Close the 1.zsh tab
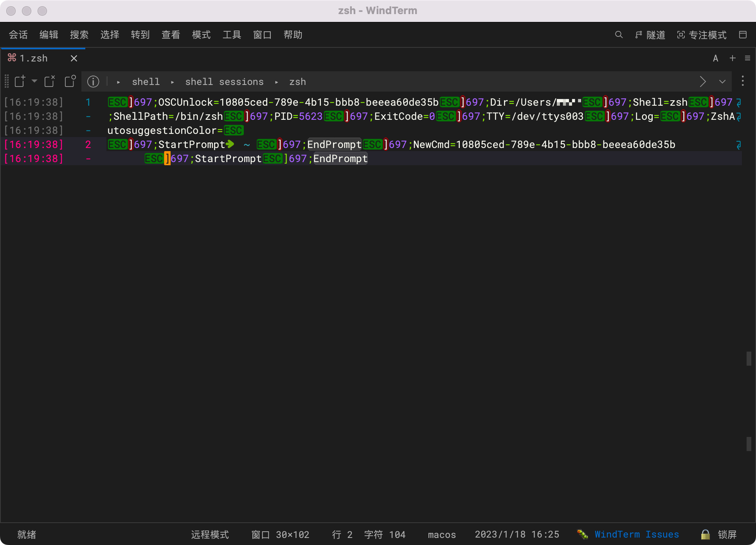The height and width of the screenshot is (545, 756). (74, 58)
